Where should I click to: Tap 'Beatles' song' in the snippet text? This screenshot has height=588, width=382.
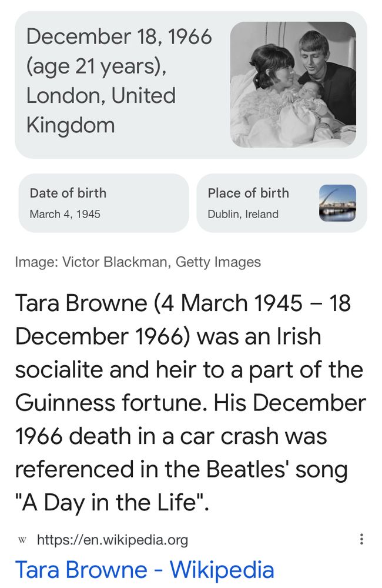(277, 470)
